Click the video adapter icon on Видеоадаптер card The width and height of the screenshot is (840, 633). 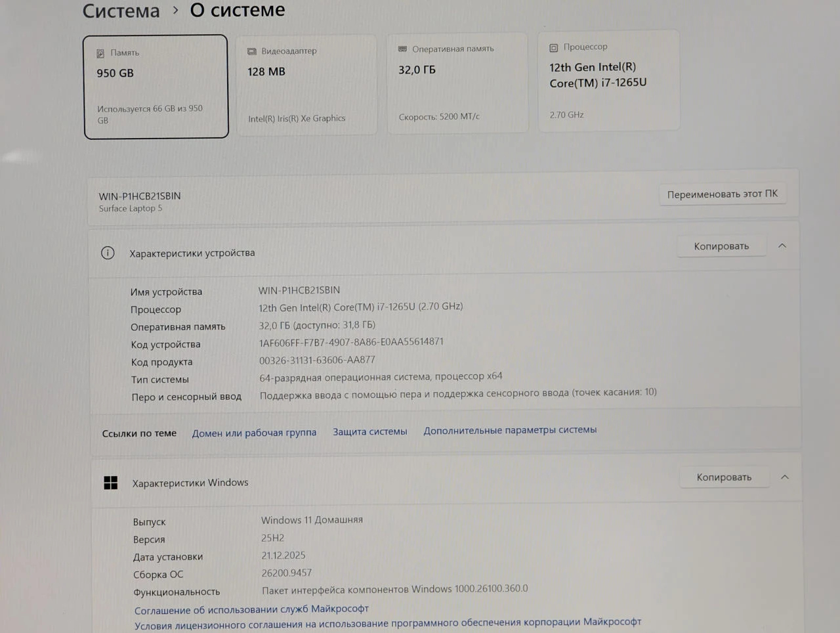[x=252, y=51]
